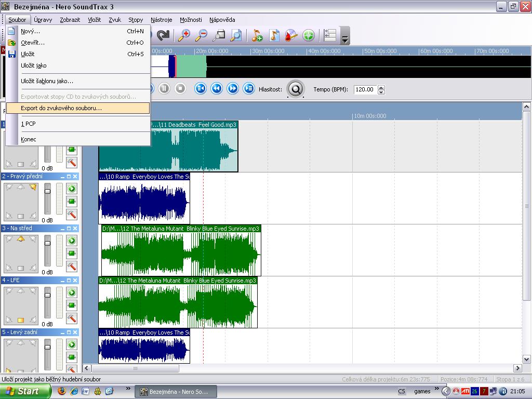
Task: Click green play button on Levý zadní track
Action: coord(72,344)
